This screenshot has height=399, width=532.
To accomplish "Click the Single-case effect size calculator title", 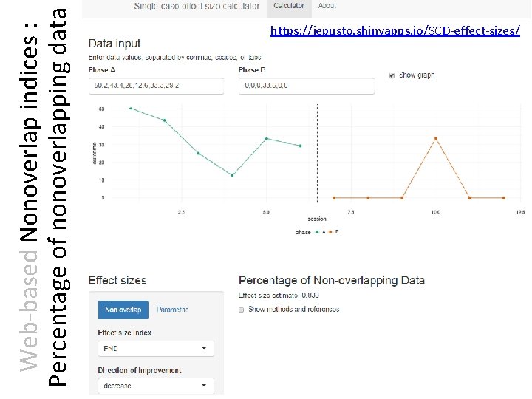I will coord(197,6).
